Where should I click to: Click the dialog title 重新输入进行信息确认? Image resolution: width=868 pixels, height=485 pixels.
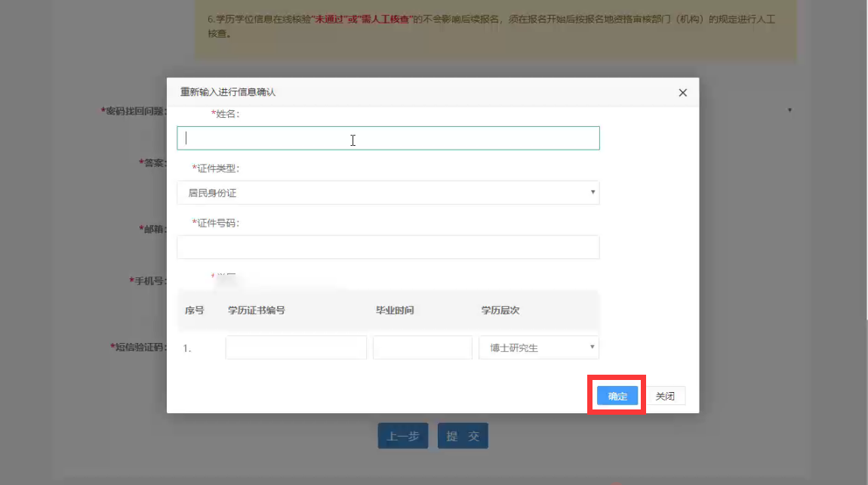[228, 92]
